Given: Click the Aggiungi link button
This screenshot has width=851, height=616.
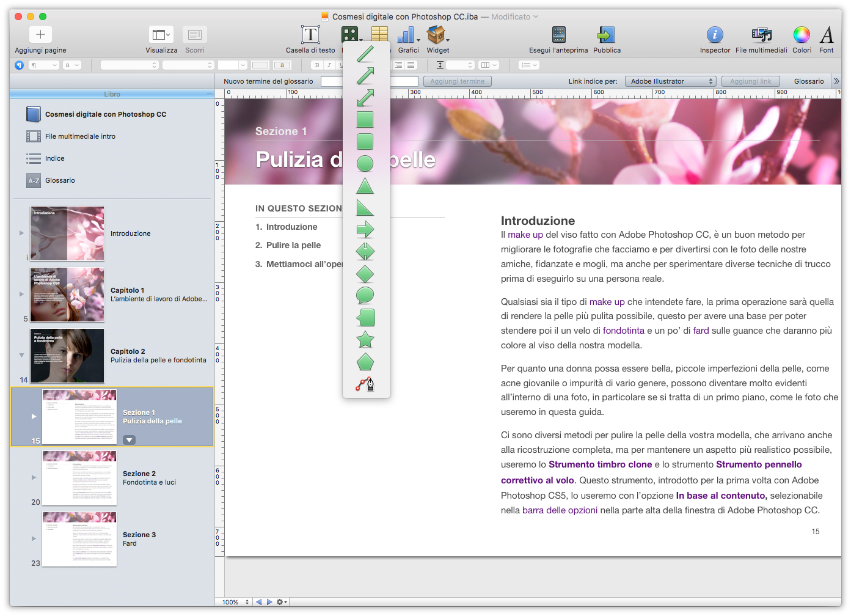Looking at the screenshot, I should [x=750, y=81].
